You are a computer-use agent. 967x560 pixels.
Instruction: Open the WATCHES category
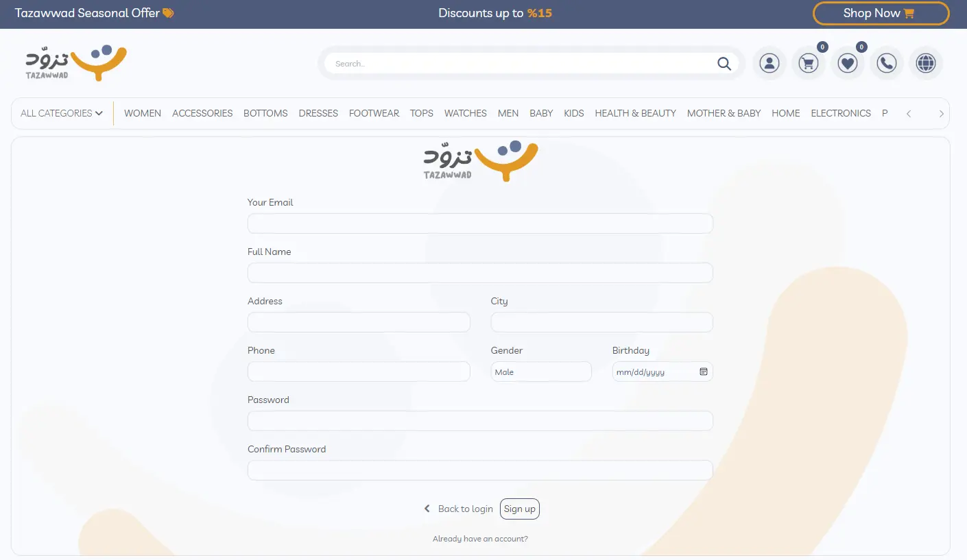(466, 113)
